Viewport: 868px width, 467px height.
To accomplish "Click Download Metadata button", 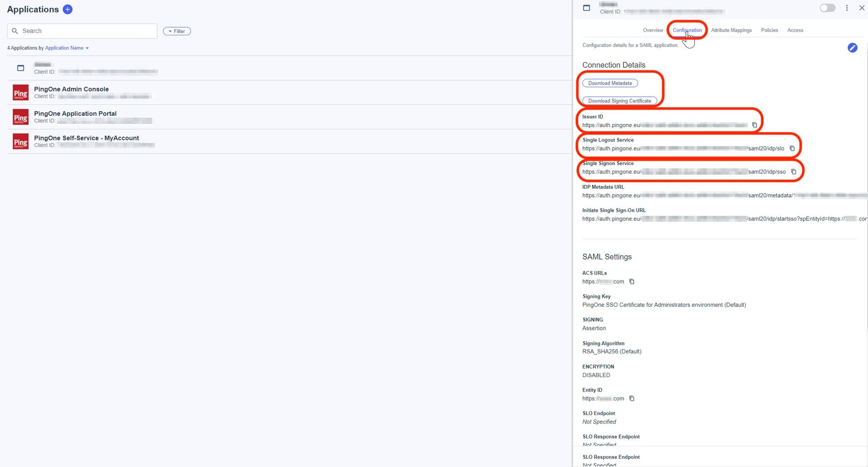I will coord(610,83).
